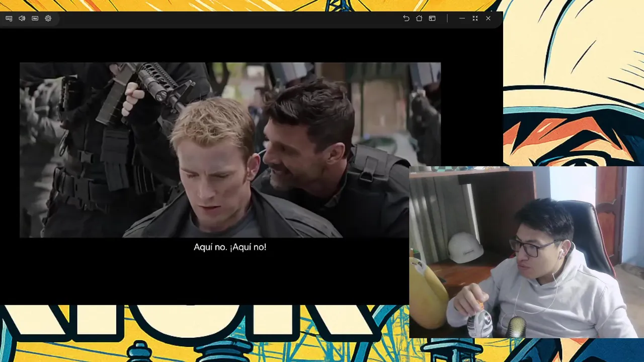Screen dimensions: 644x362
Task: Open the window layout icon
Action: (x=432, y=18)
